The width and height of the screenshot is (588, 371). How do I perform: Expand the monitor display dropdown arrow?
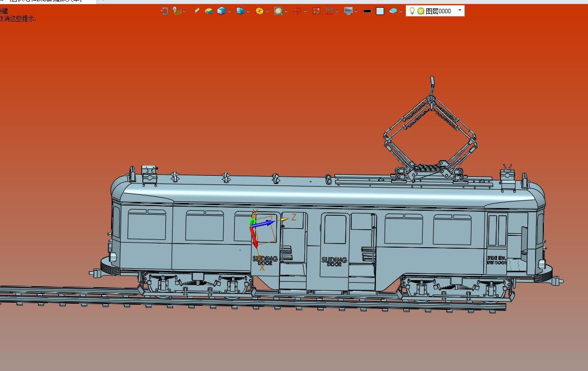356,12
